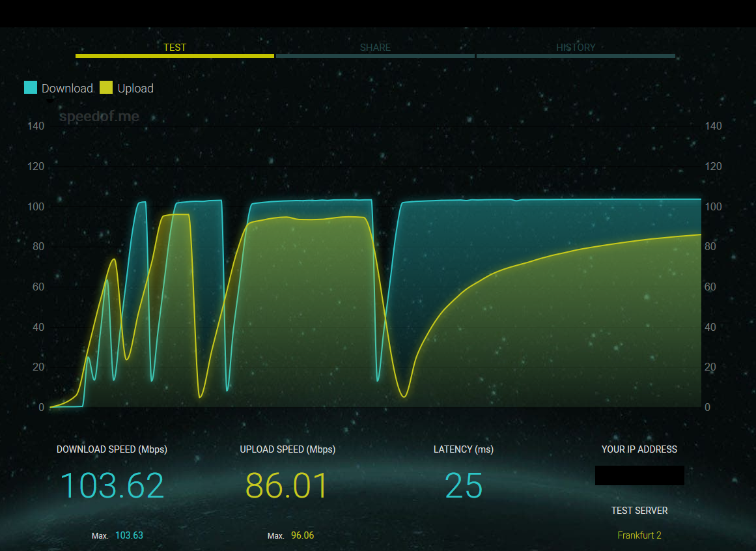Click the DOWNLOAD SPEED (Mbps) heading

112,449
